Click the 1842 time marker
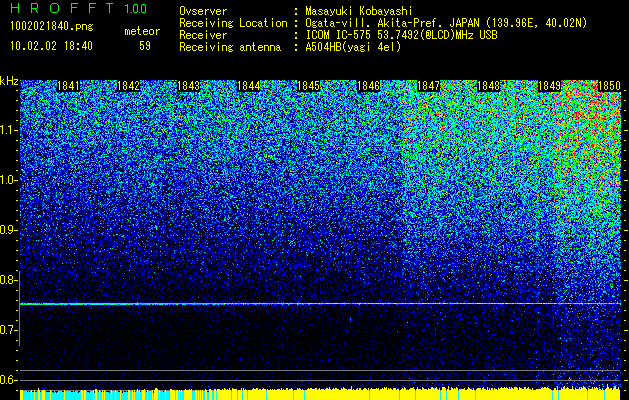The height and width of the screenshot is (400, 629). pyautogui.click(x=128, y=86)
